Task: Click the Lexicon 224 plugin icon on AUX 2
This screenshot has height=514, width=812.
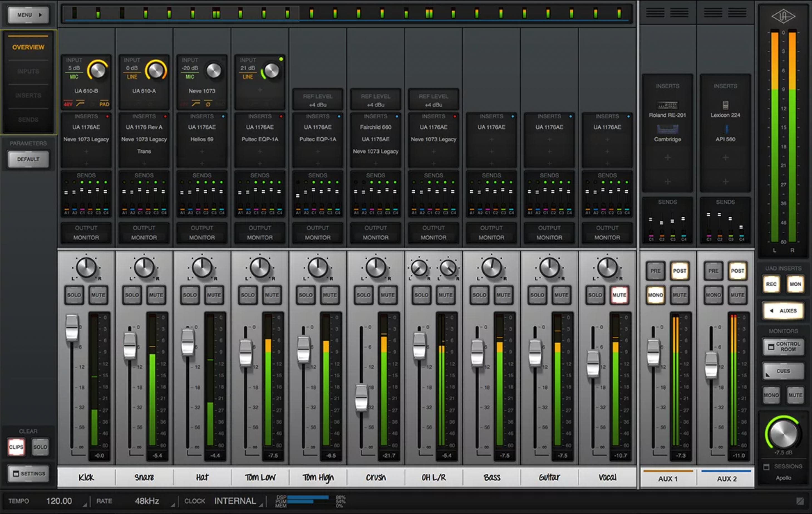Action: (x=725, y=105)
